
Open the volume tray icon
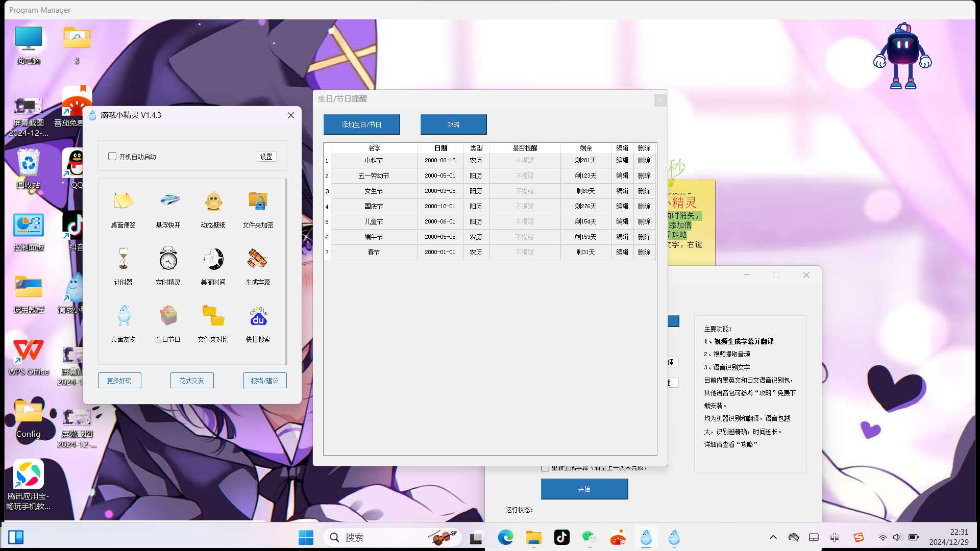click(898, 537)
